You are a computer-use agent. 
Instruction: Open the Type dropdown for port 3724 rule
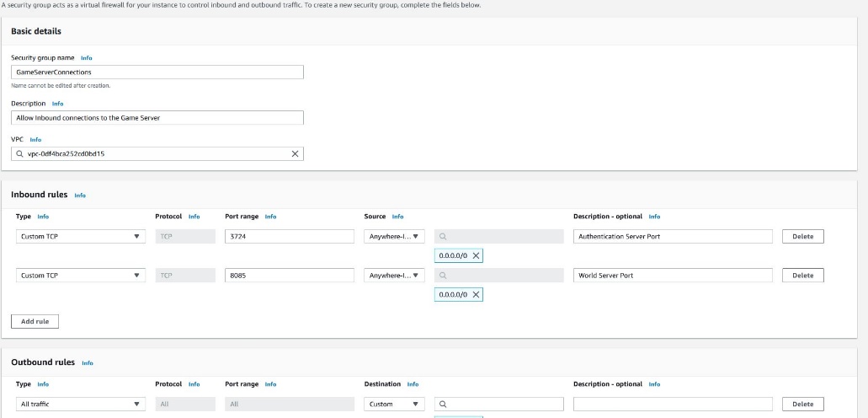80,237
